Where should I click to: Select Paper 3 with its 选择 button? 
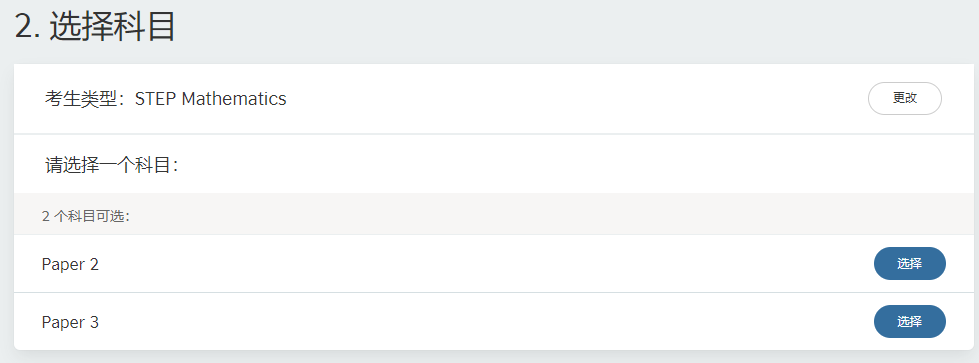[x=909, y=322]
